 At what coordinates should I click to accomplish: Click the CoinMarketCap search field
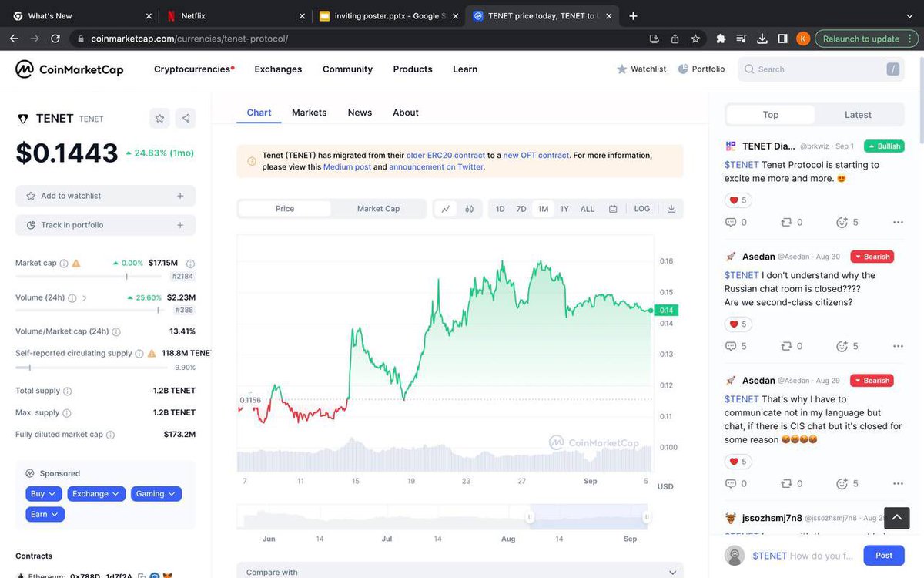822,69
